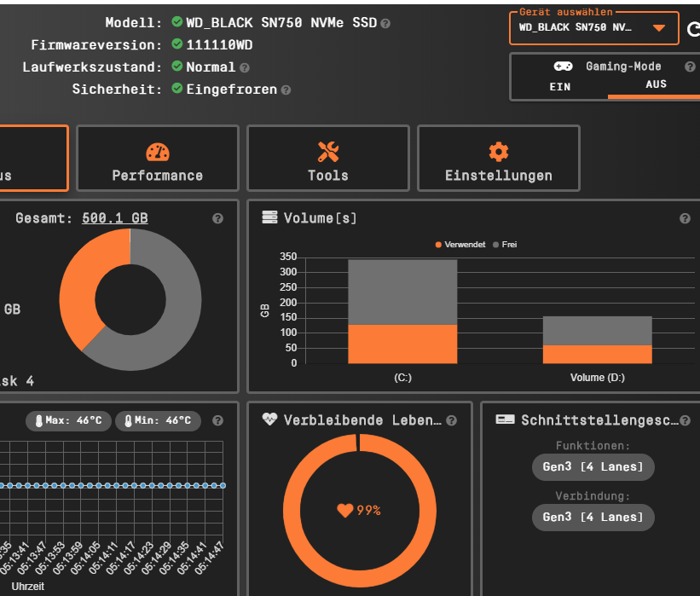
Task: Open the Performance tab
Action: click(x=158, y=158)
